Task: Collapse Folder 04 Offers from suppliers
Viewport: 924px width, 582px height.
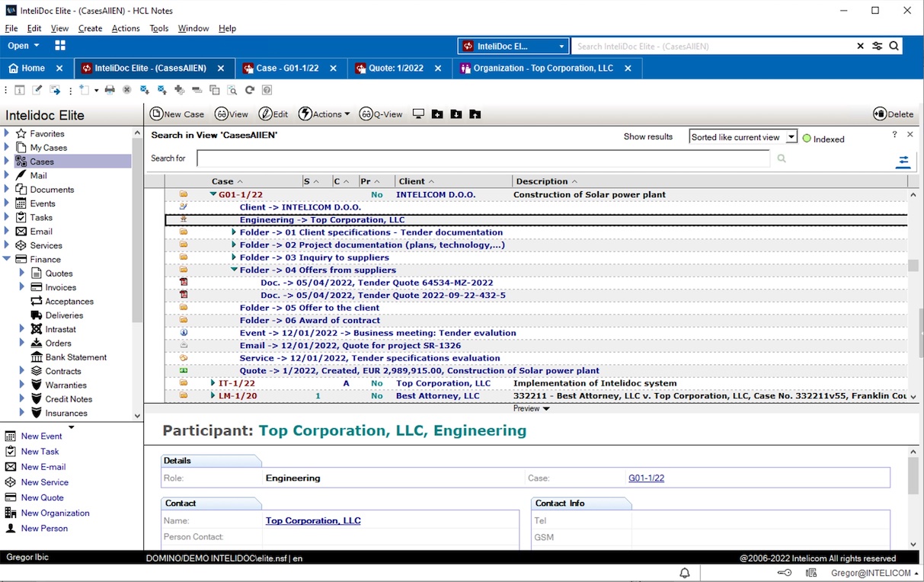Action: 235,270
